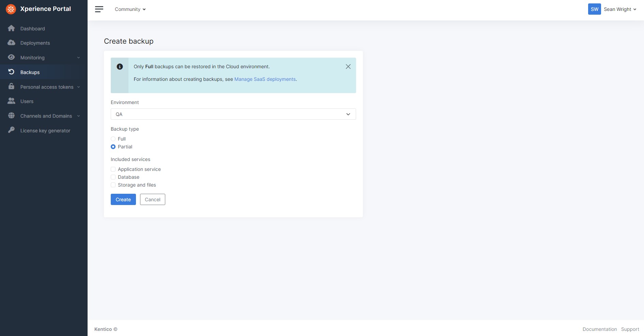Viewport: 644px width, 336px height.
Task: Click the Users people icon
Action: [x=11, y=101]
